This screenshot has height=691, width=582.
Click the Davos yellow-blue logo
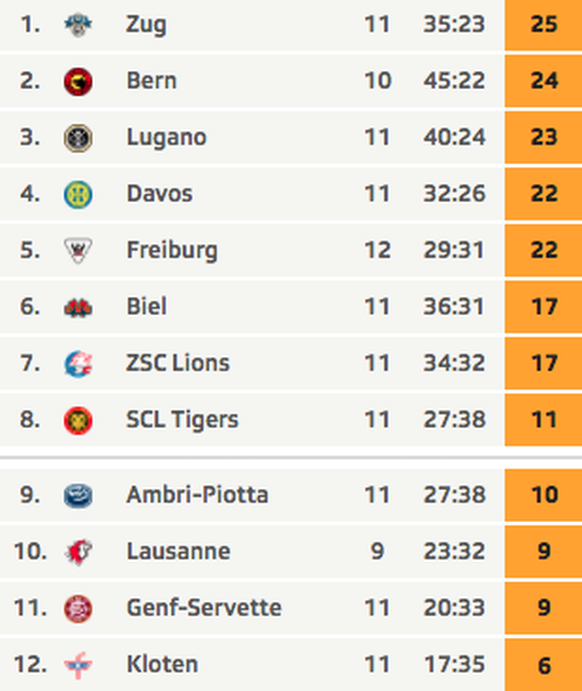78,194
